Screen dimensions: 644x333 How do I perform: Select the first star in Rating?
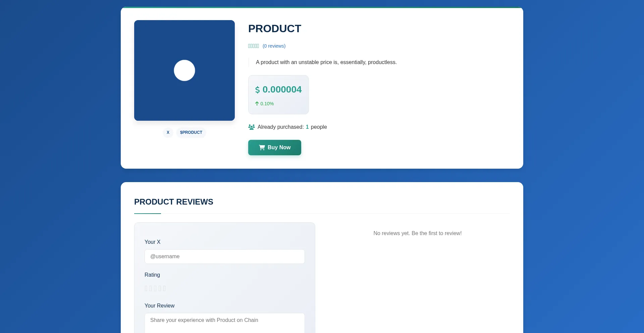tap(146, 288)
